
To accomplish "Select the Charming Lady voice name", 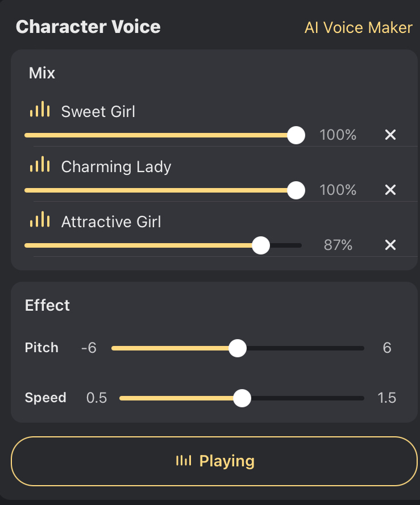I will click(116, 166).
